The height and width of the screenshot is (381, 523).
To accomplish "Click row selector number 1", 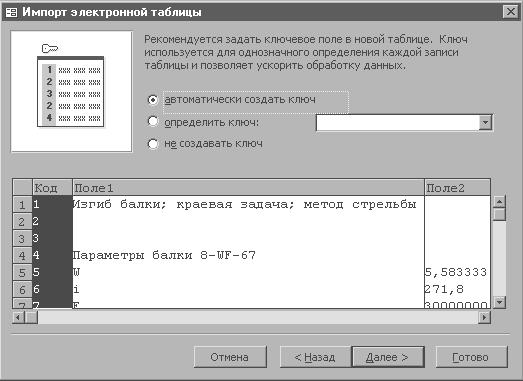I will (x=22, y=204).
